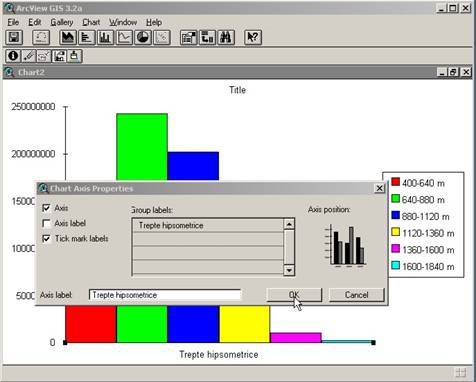
Task: Close the Chart Axis Properties dialog
Action: point(379,188)
